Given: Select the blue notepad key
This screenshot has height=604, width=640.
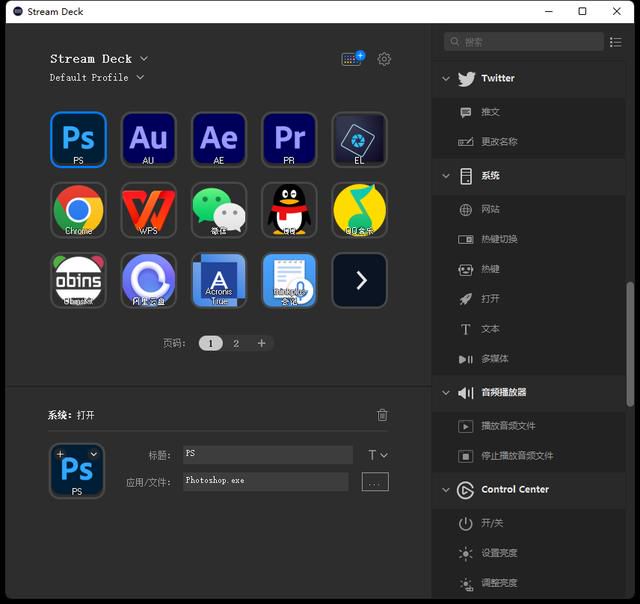Looking at the screenshot, I should [289, 280].
